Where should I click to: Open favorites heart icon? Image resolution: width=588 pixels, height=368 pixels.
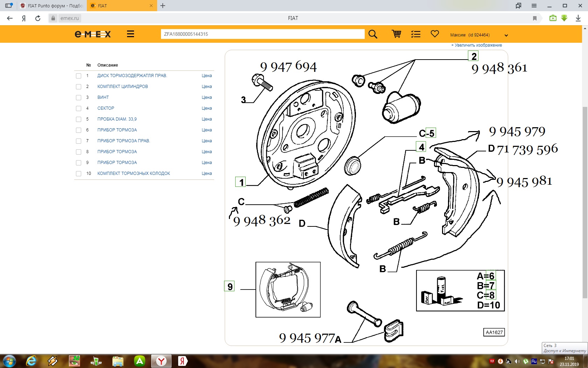[x=435, y=34]
